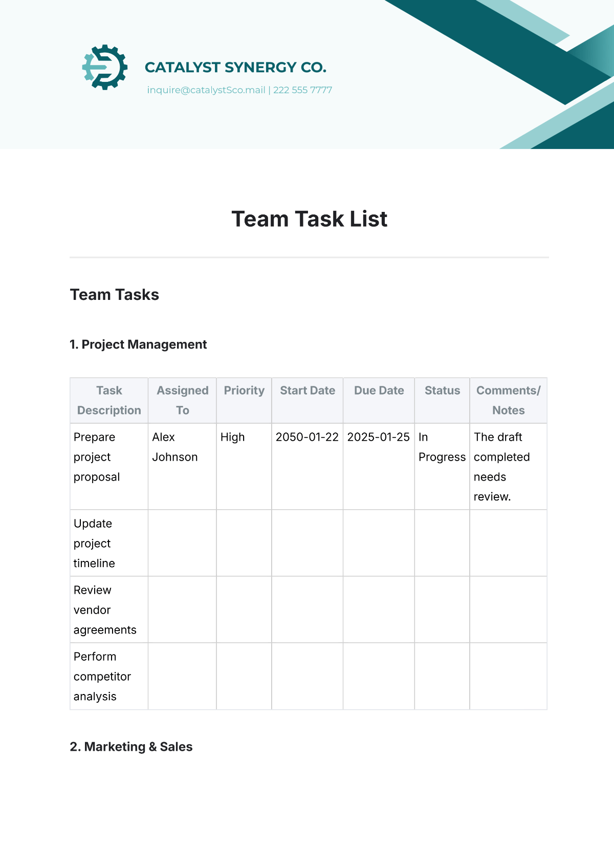Click the Alex Johnson cell

click(183, 466)
